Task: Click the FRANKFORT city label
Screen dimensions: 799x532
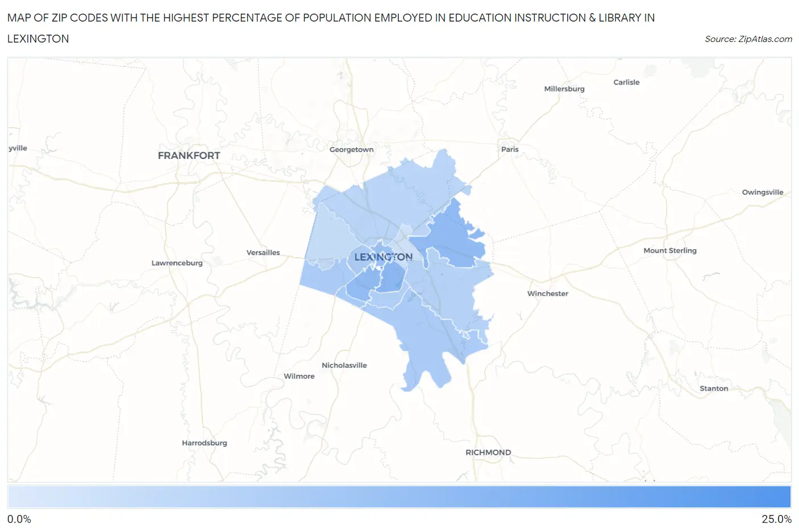Action: (x=189, y=156)
